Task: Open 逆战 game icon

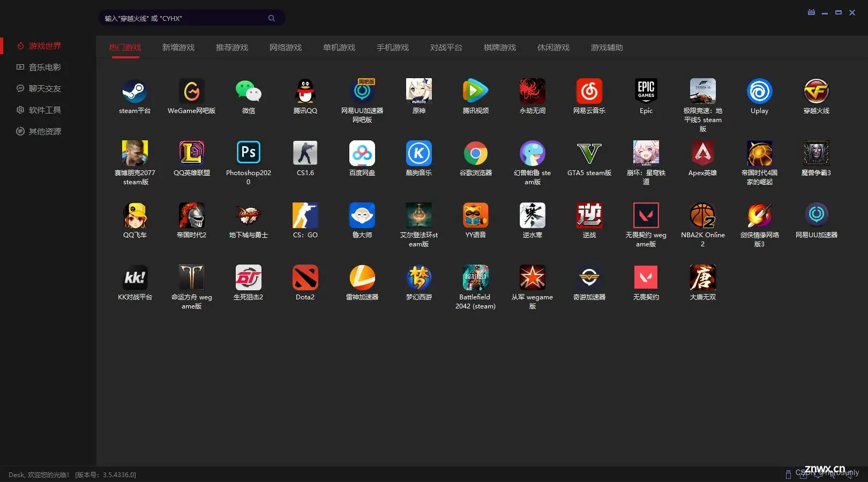Action: 589,216
